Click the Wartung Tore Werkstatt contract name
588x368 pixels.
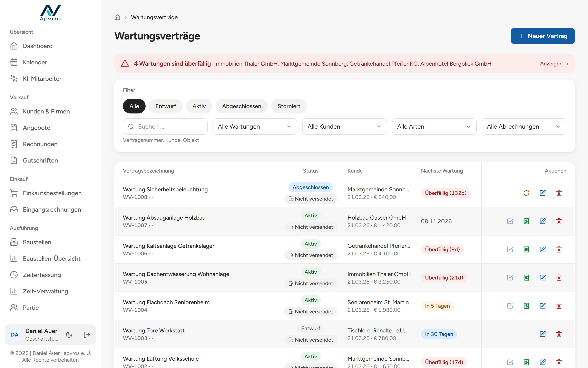tap(154, 331)
